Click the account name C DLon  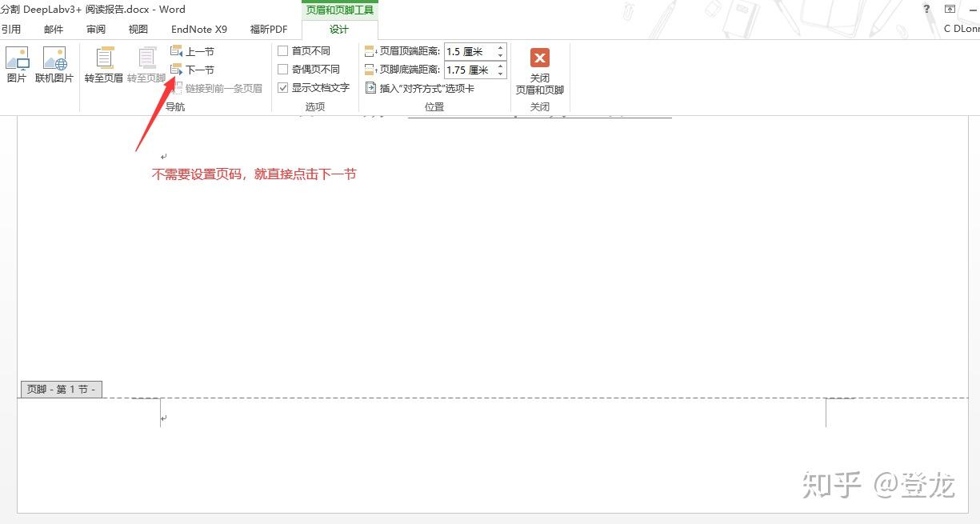pyautogui.click(x=962, y=29)
